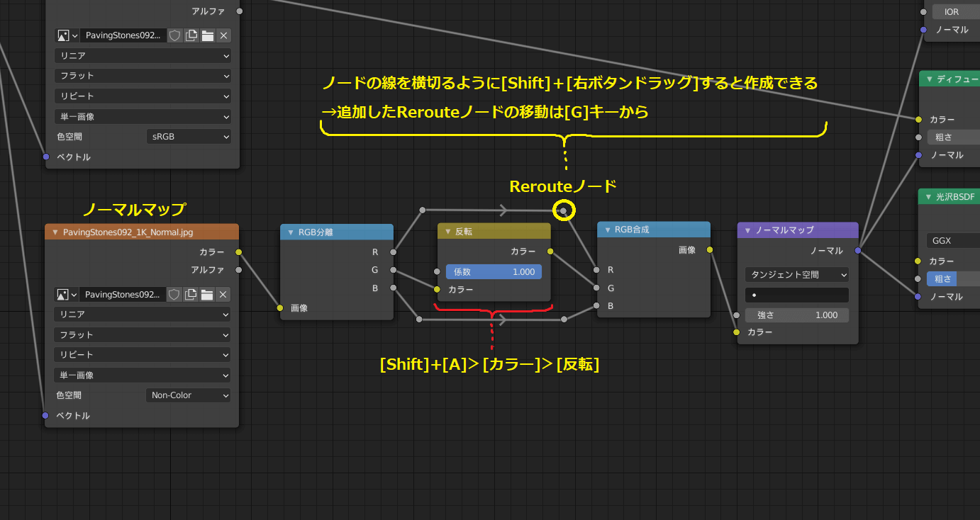Click the 粗さ field in ディフューズ node

(953, 137)
